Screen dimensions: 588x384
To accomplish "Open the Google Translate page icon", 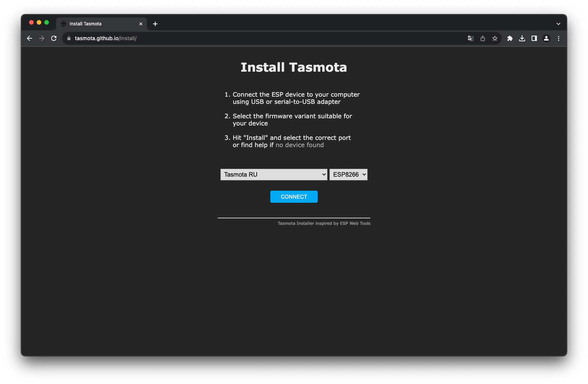I will point(470,38).
